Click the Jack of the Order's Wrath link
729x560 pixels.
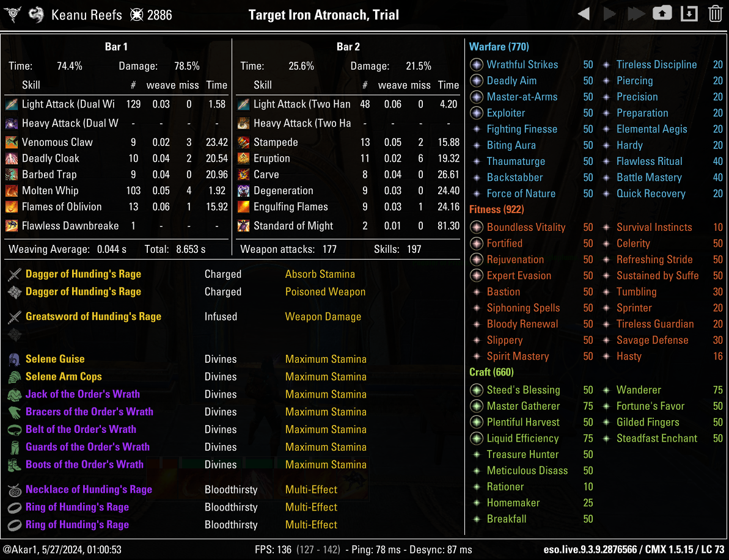(x=82, y=394)
